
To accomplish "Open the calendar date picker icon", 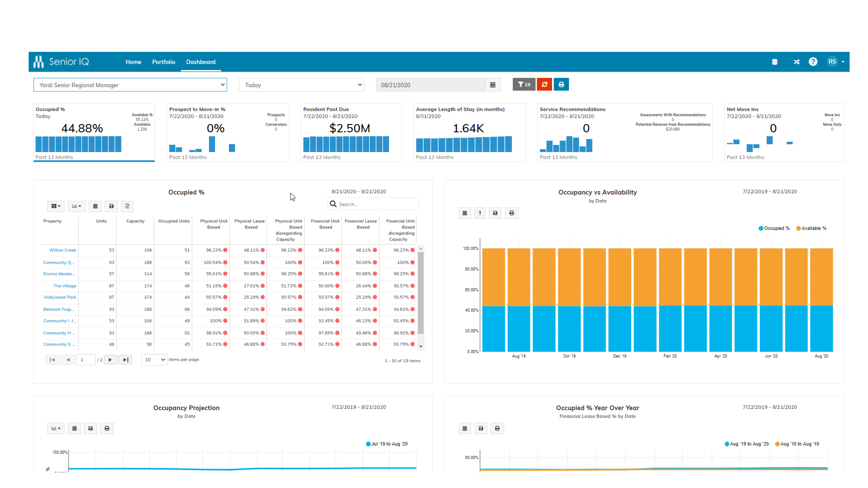I will pyautogui.click(x=493, y=85).
